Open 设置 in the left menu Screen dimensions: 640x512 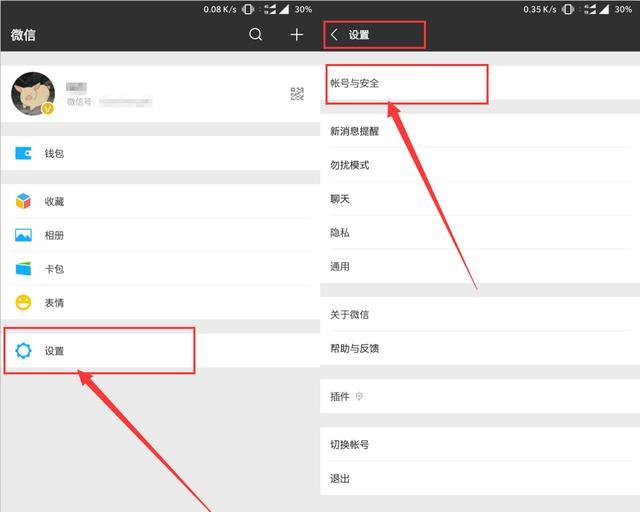coord(160,350)
